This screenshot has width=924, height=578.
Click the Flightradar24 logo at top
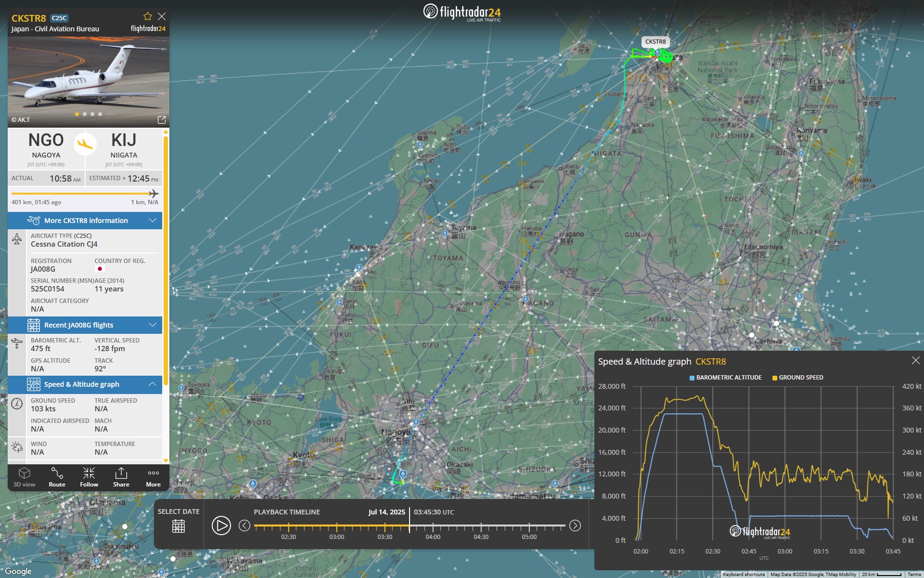pyautogui.click(x=462, y=13)
